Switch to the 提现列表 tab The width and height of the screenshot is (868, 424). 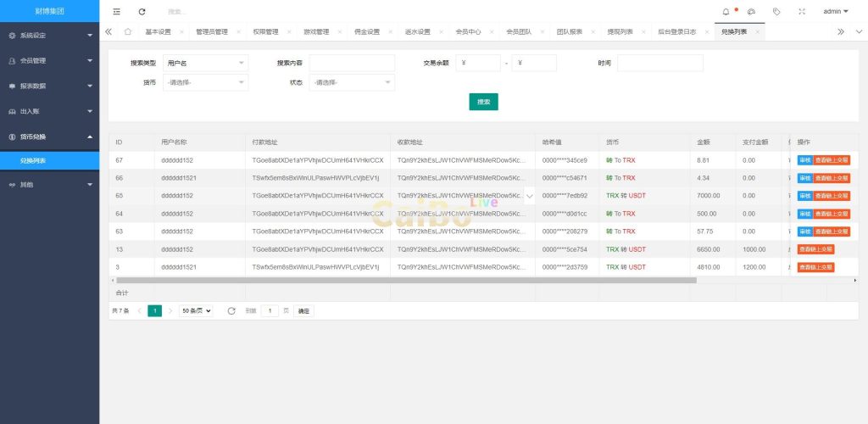tap(620, 31)
